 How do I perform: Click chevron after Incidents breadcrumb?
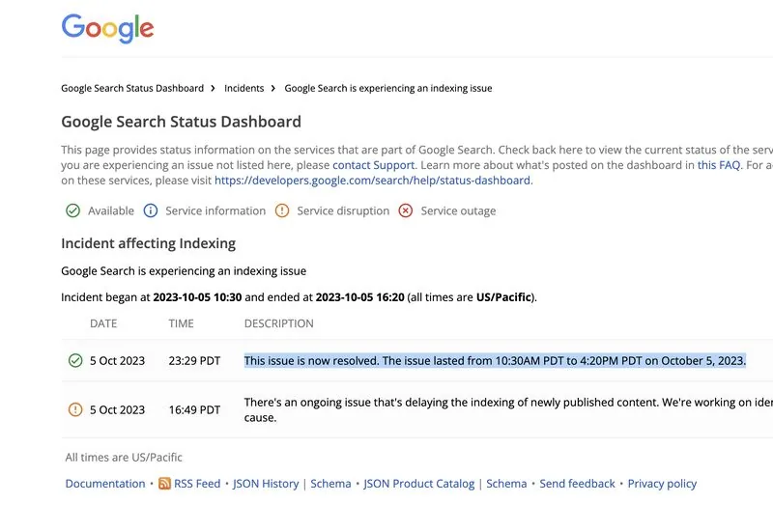[x=273, y=88]
